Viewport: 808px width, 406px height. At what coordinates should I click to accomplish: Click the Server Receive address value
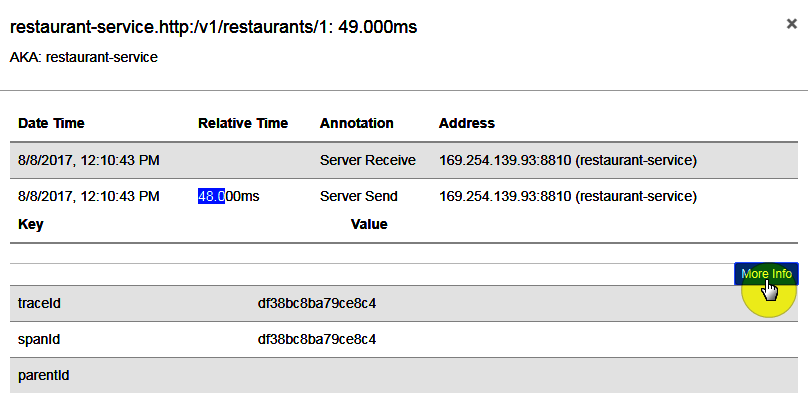point(568,160)
